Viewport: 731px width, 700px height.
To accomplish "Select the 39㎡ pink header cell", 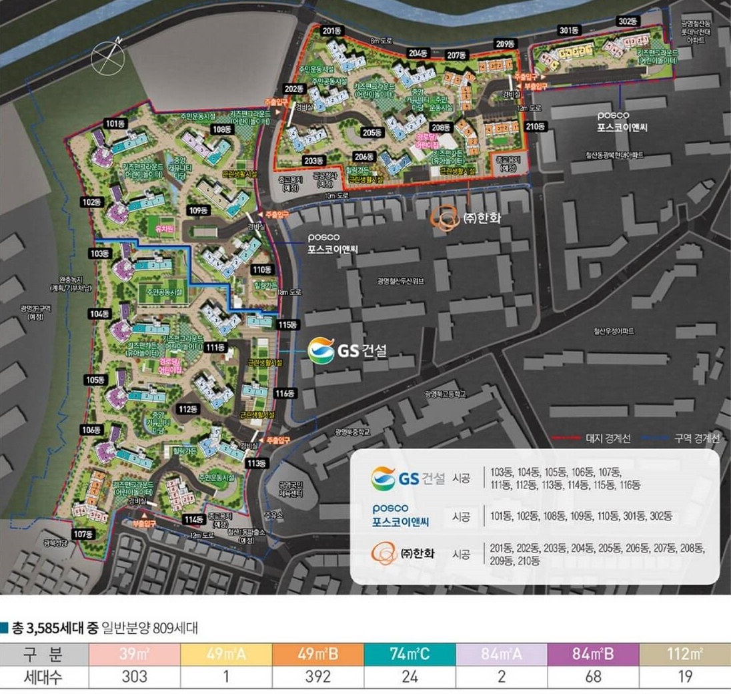I will (x=134, y=654).
